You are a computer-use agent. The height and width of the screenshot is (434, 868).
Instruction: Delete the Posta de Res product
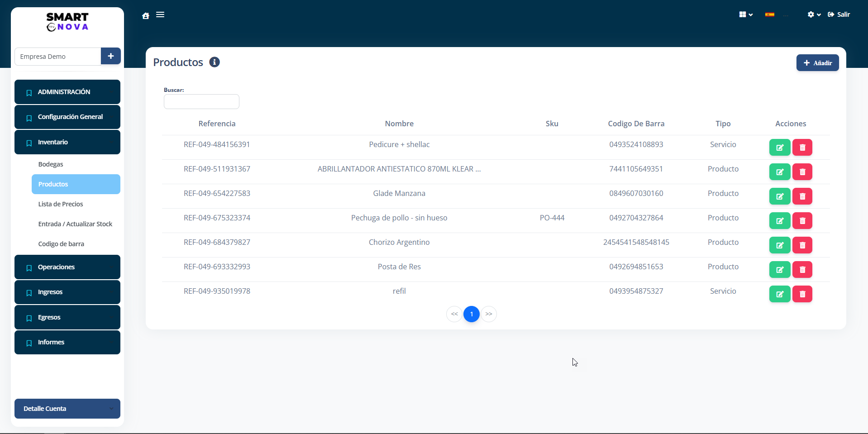coord(802,270)
